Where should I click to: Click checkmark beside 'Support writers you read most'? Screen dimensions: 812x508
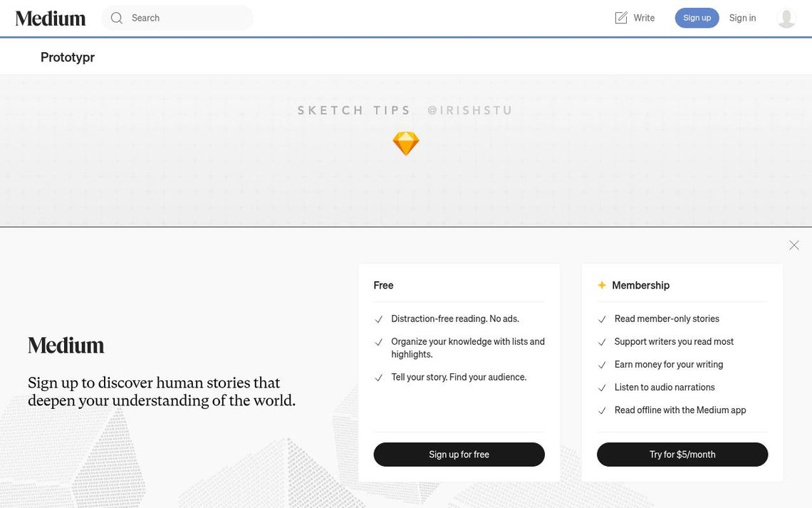point(602,342)
